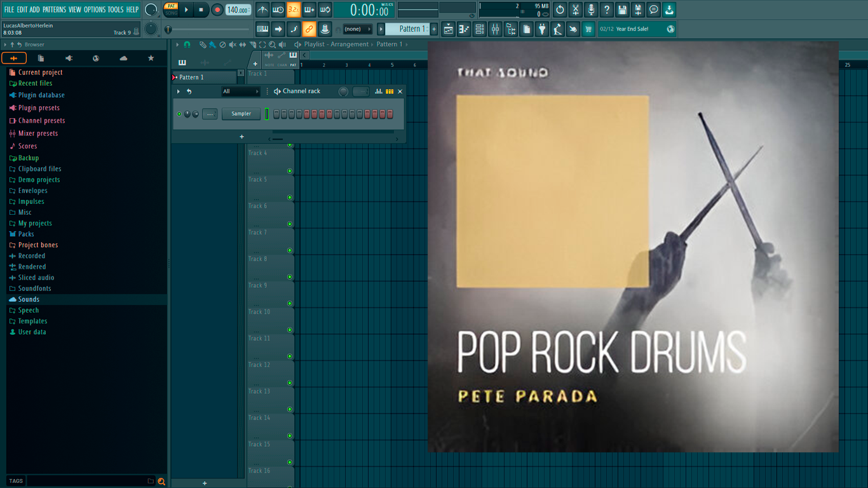Toggle the countdown before recording
Image resolution: width=868 pixels, height=488 pixels.
[294, 10]
